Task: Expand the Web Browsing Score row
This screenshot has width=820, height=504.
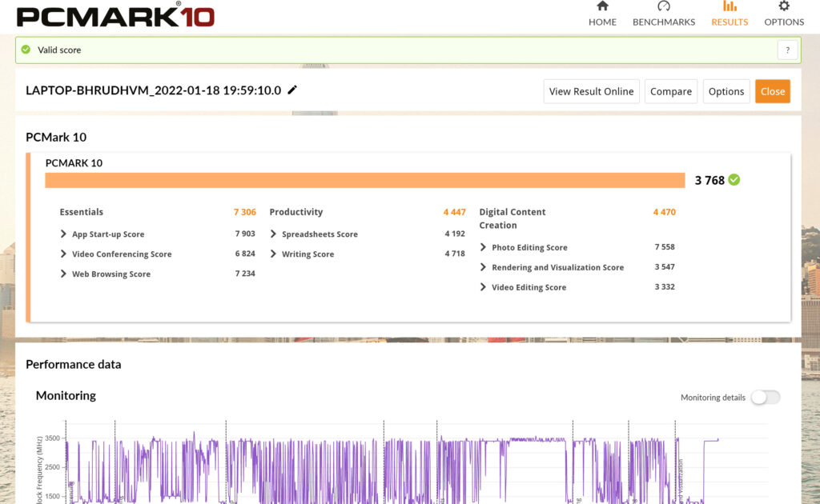Action: [63, 274]
